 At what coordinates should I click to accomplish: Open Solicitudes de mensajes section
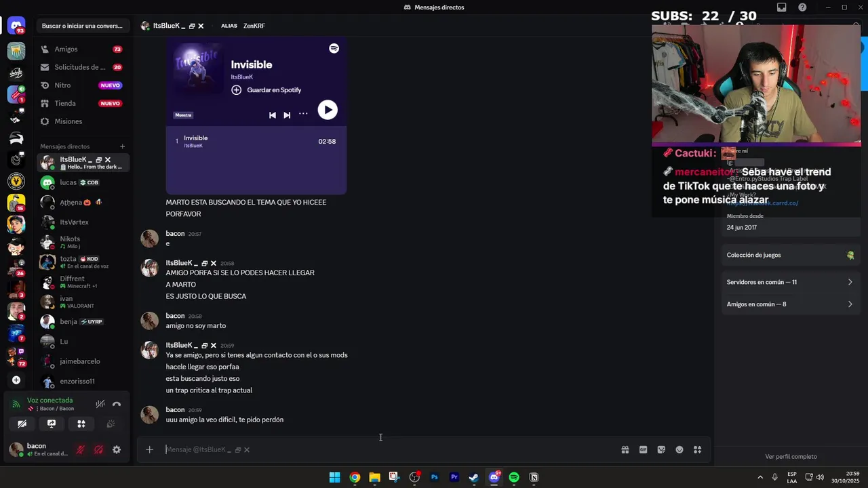pos(83,67)
